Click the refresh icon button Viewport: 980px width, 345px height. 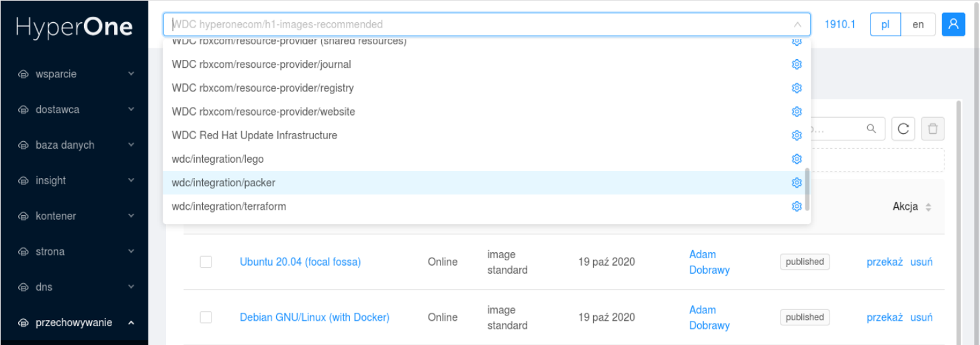tap(903, 128)
